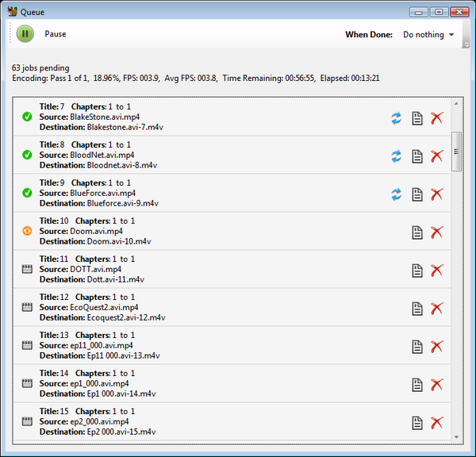Click the clapperboard icon for ep1_000 job
The height and width of the screenshot is (457, 476).
tap(27, 383)
